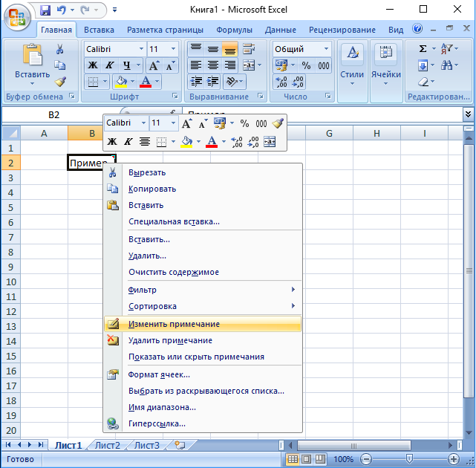476x468 pixels.
Task: Open Excel help question mark icon
Action: coord(417,29)
